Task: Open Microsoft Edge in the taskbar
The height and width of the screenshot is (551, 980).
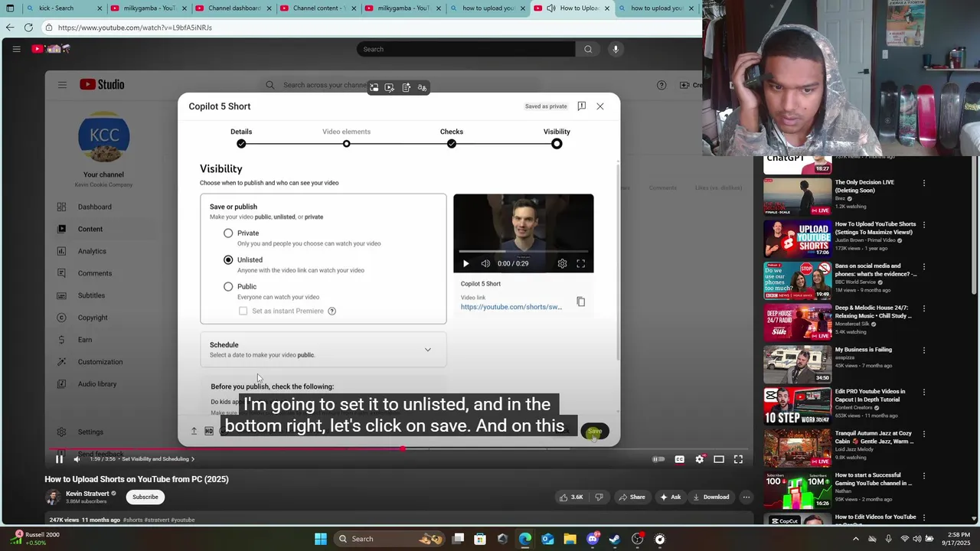Action: point(525,539)
